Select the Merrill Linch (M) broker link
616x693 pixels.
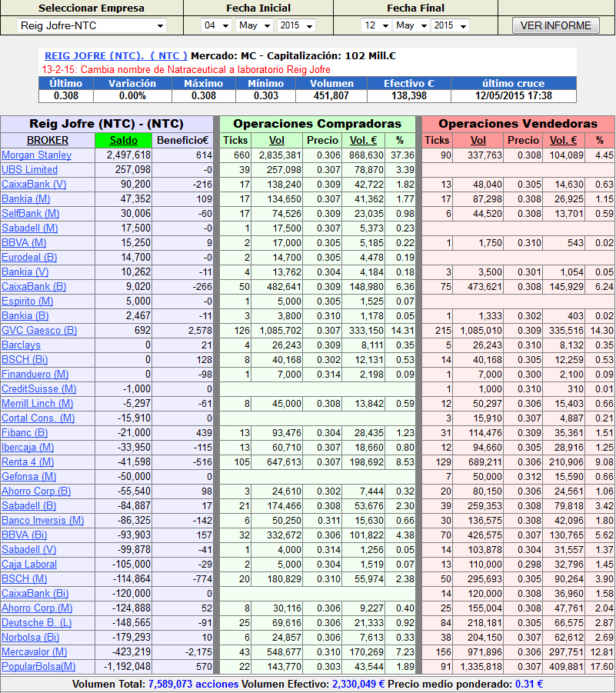[37, 403]
